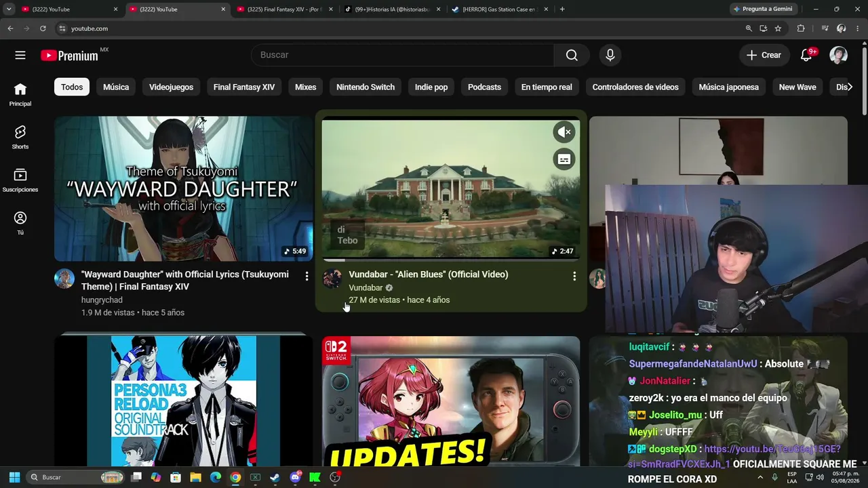Open the Chrome profile avatar in toolbar

pyautogui.click(x=842, y=28)
